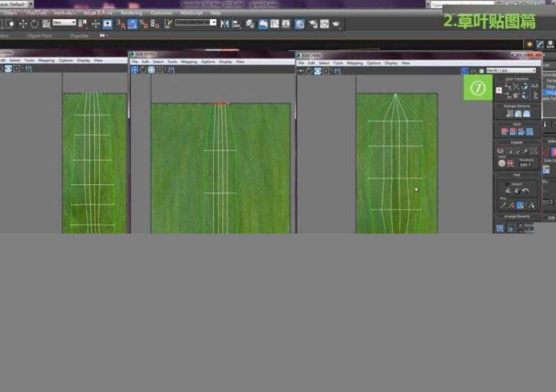Open the Customize menu
The height and width of the screenshot is (392, 556).
pyautogui.click(x=161, y=13)
